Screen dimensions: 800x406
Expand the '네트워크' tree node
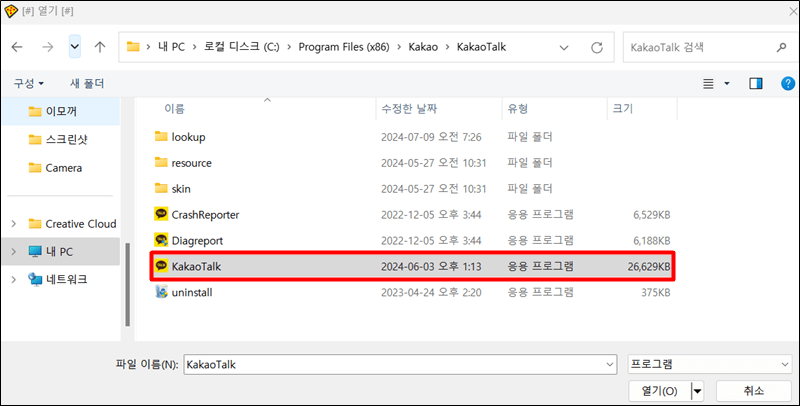14,279
